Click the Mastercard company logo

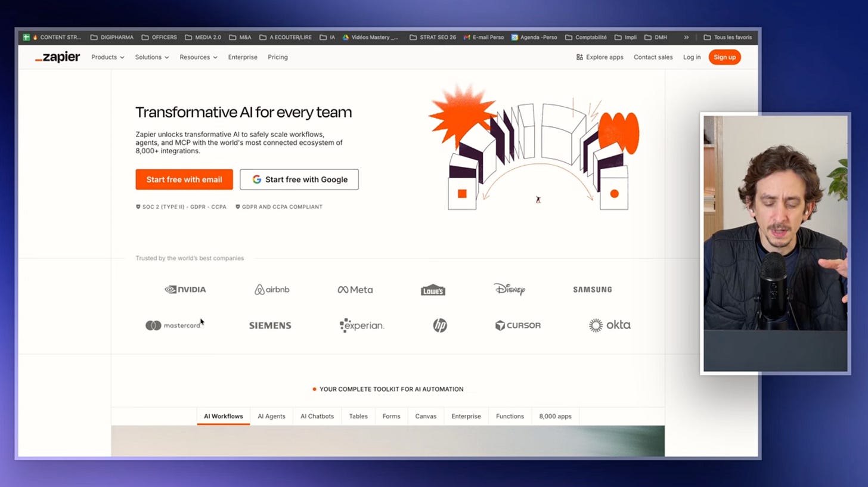173,325
